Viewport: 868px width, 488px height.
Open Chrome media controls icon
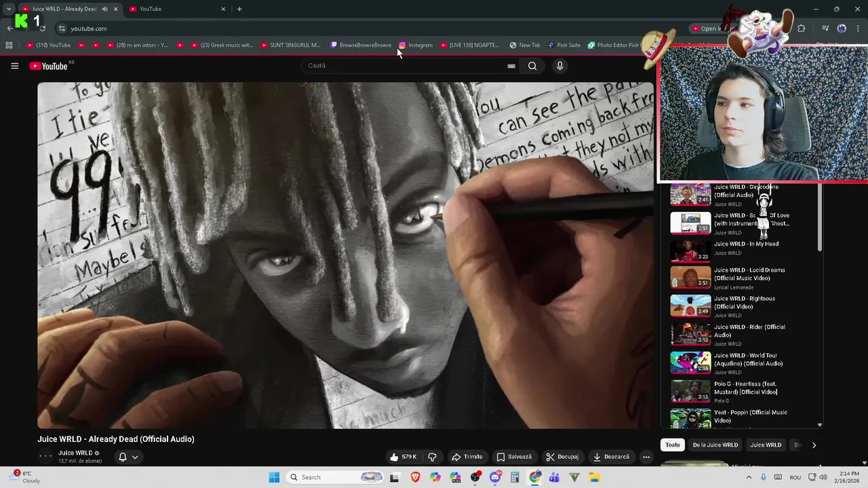click(825, 28)
